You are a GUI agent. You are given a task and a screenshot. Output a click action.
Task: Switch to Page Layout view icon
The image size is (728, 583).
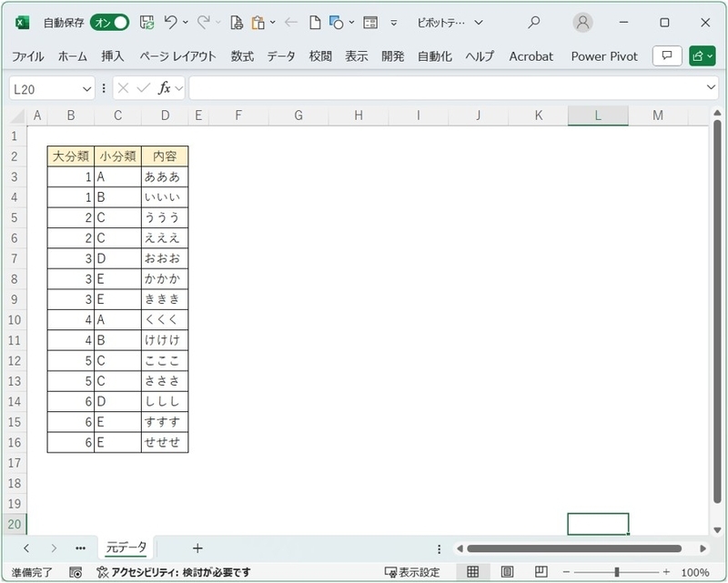507,572
